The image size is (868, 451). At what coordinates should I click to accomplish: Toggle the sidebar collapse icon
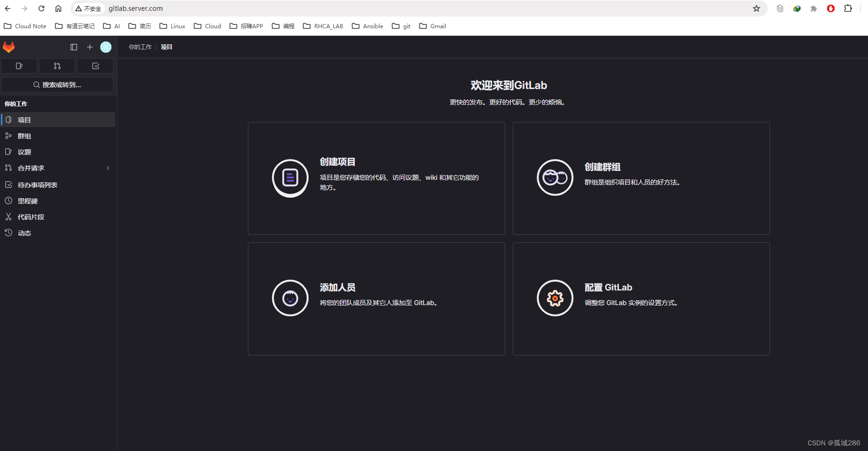pyautogui.click(x=74, y=47)
